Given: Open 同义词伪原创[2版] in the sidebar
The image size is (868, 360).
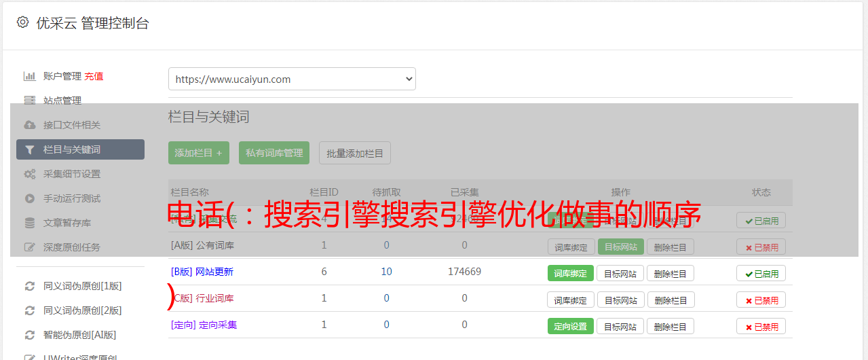Looking at the screenshot, I should [83, 310].
